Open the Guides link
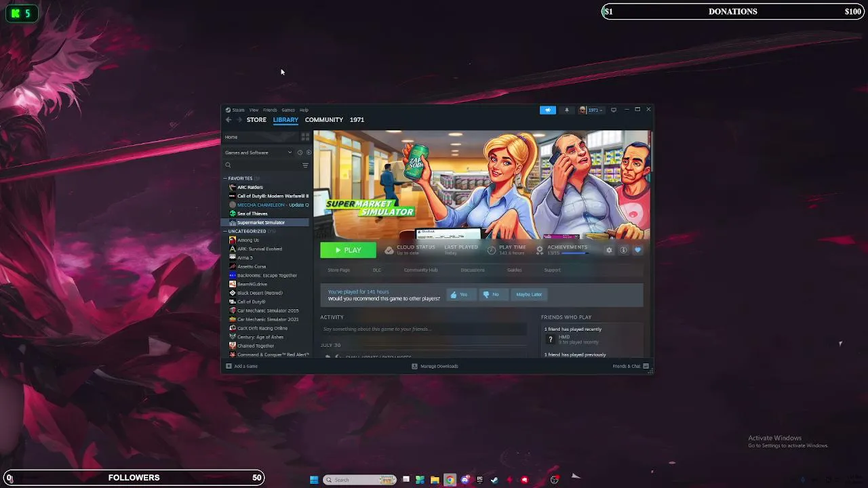This screenshot has width=868, height=488. point(515,270)
